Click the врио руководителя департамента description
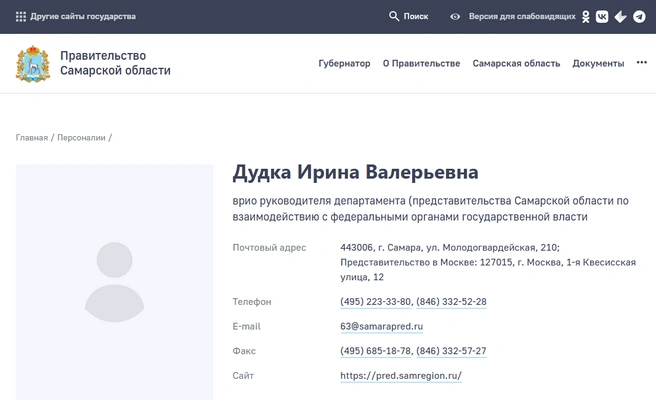Screen dimensions: 656x401 pyautogui.click(x=430, y=209)
